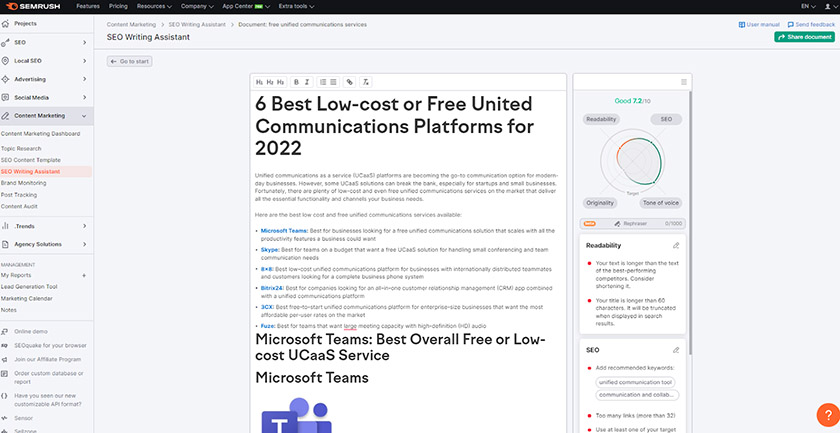
Task: Open the Pricing menu item
Action: [118, 6]
